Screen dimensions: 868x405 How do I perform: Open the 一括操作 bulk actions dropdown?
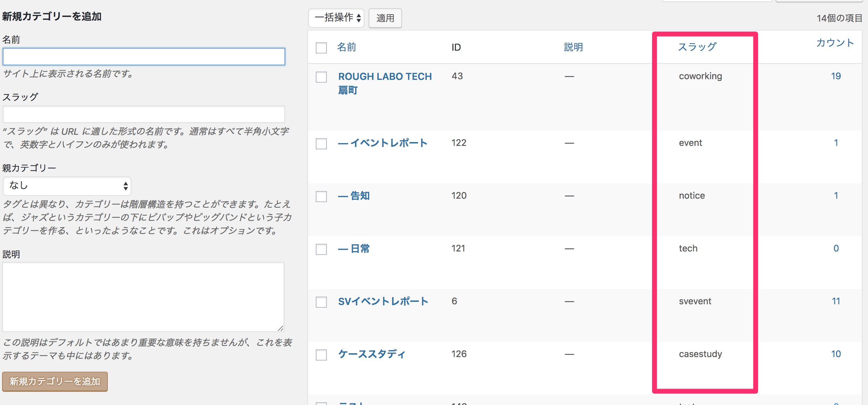click(x=336, y=18)
